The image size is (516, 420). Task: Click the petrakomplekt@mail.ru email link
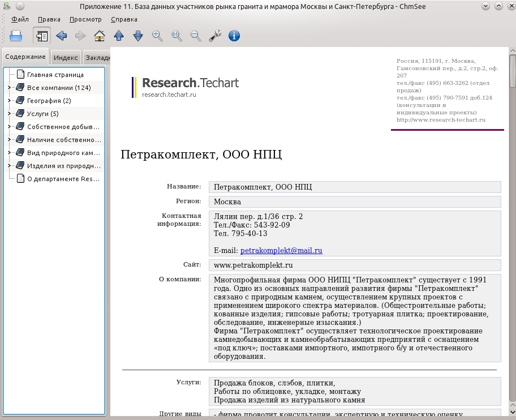[x=281, y=251]
